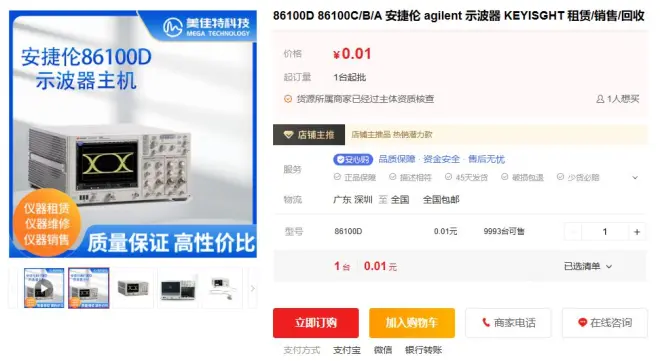Viewport: 660px width, 361px height.
Task: Click the 安心购 shield badge
Action: point(353,159)
